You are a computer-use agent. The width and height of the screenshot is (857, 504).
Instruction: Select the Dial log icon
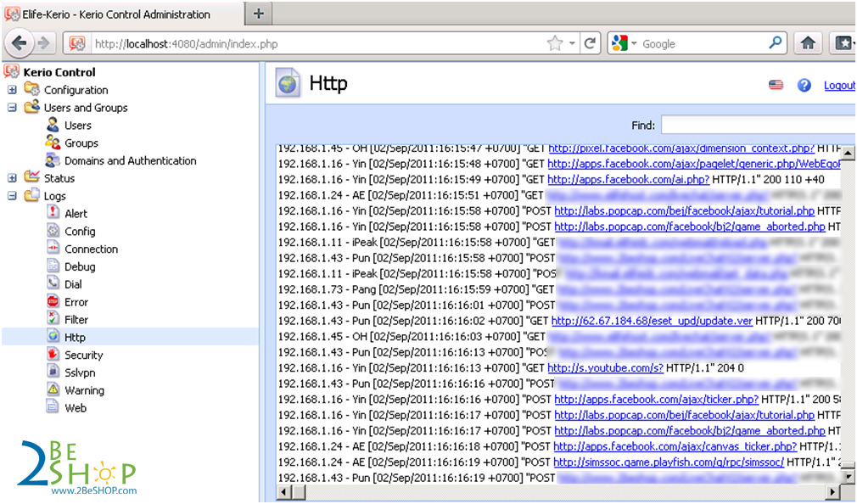(53, 283)
